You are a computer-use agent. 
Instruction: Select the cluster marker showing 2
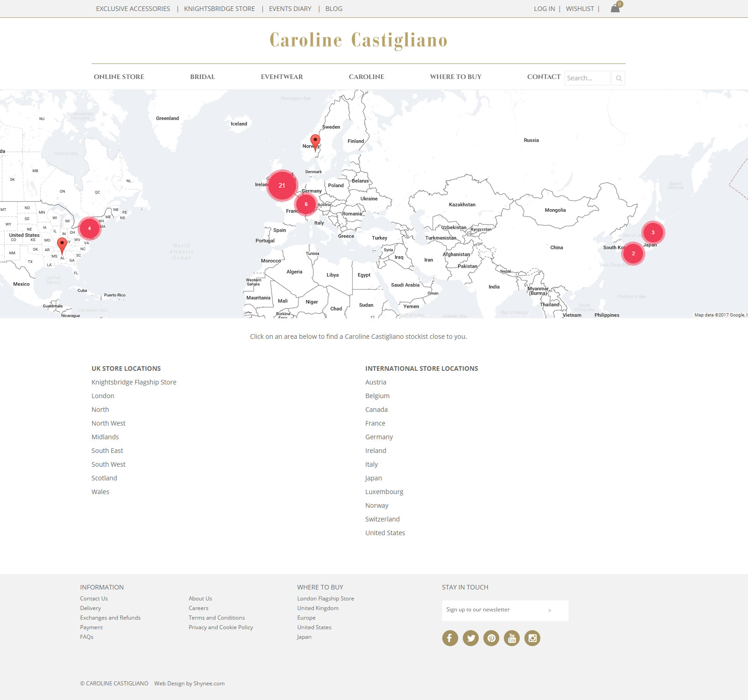click(x=633, y=253)
